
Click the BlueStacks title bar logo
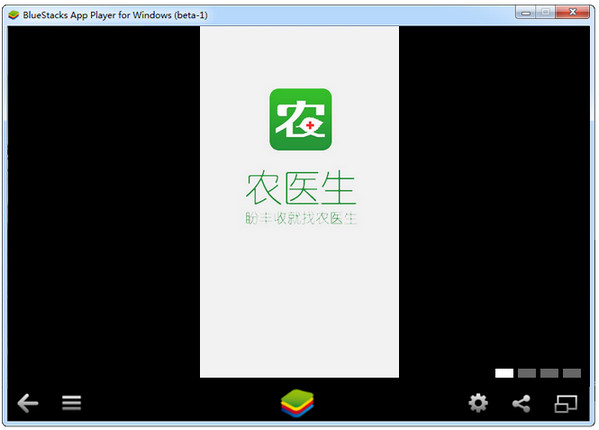point(13,15)
